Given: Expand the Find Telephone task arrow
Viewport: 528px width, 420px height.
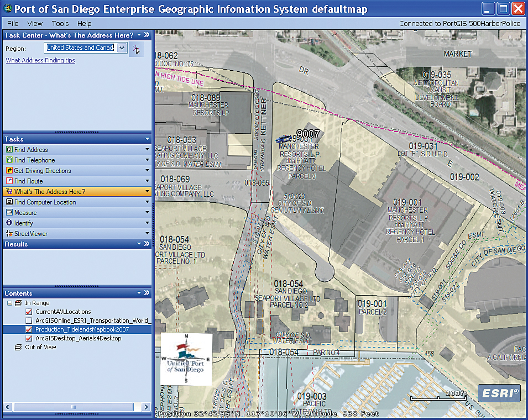Looking at the screenshot, I should click(x=147, y=160).
